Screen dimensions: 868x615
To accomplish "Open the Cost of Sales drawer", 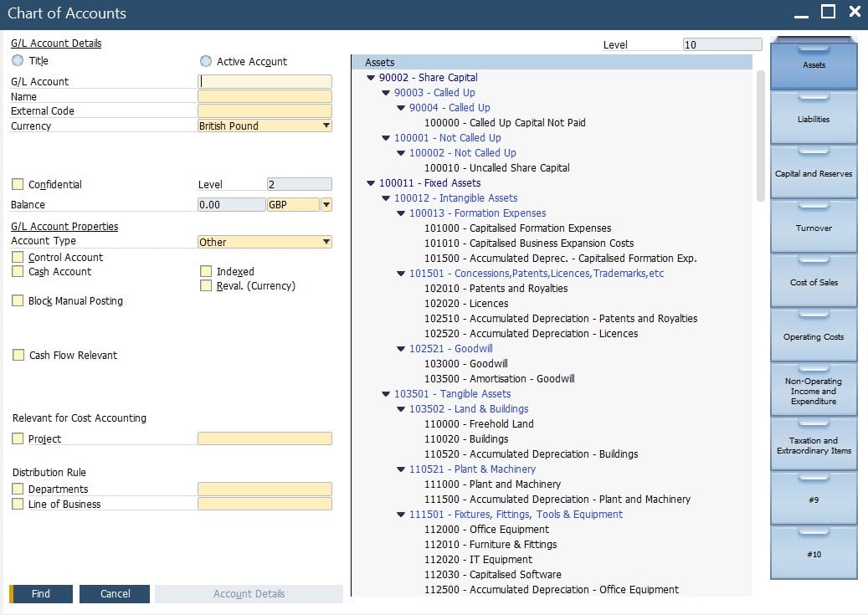I will coord(814,283).
